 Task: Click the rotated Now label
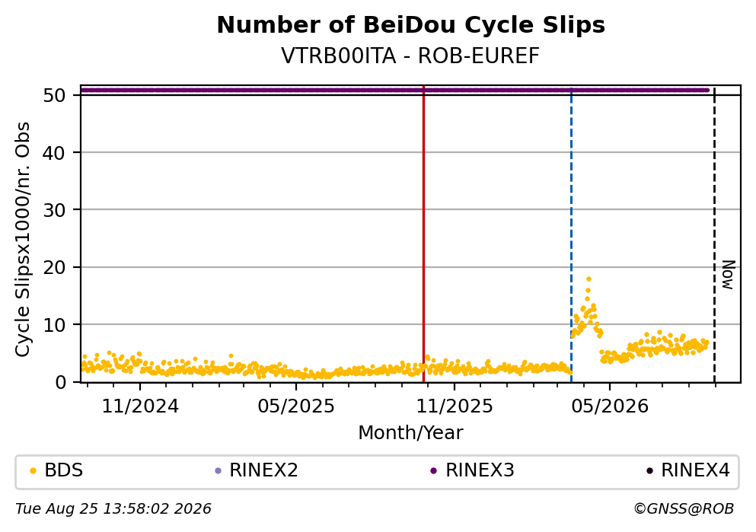[728, 276]
